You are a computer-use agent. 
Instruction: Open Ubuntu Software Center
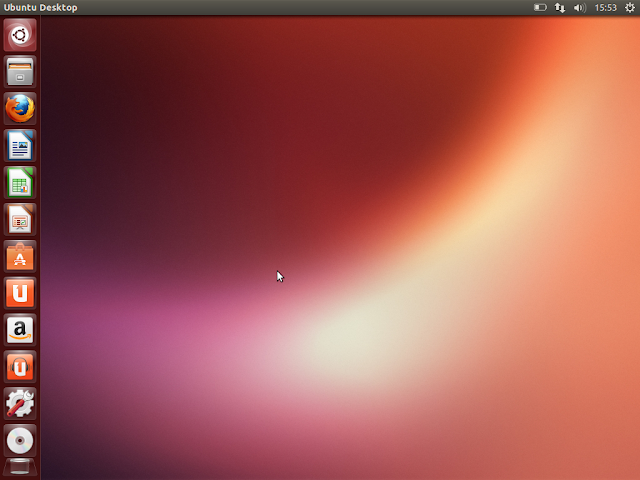click(20, 256)
